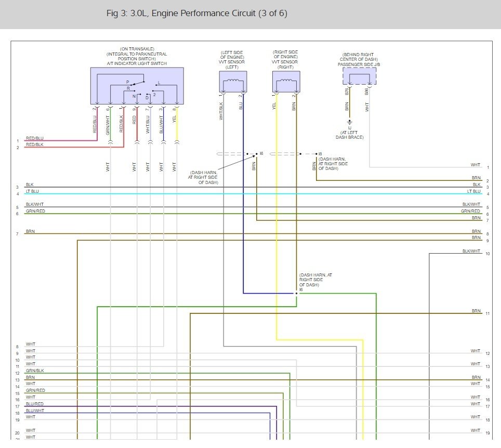The image size is (501, 448).
Task: Click the BLU/RED label at left row 17
Action: (x=34, y=404)
